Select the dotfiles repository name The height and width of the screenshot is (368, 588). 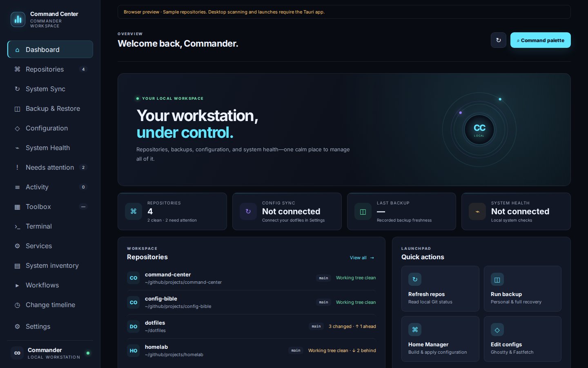155,323
